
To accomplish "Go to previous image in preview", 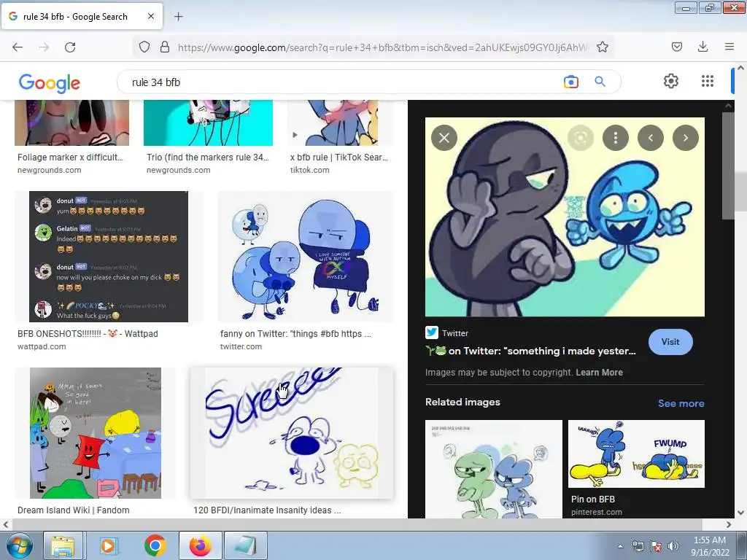I will pos(650,138).
